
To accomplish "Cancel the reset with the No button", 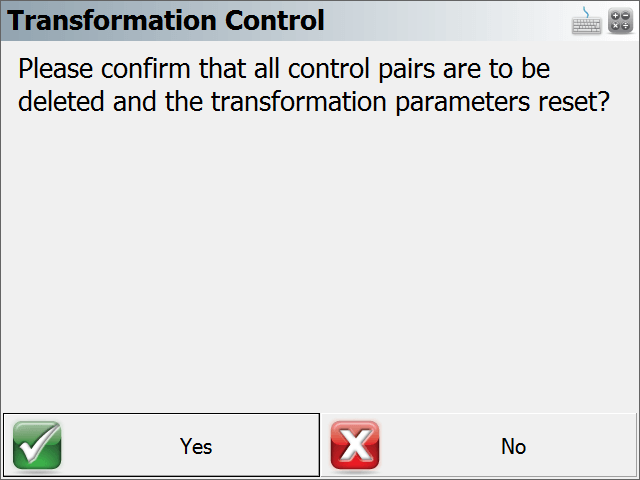I will 478,445.
